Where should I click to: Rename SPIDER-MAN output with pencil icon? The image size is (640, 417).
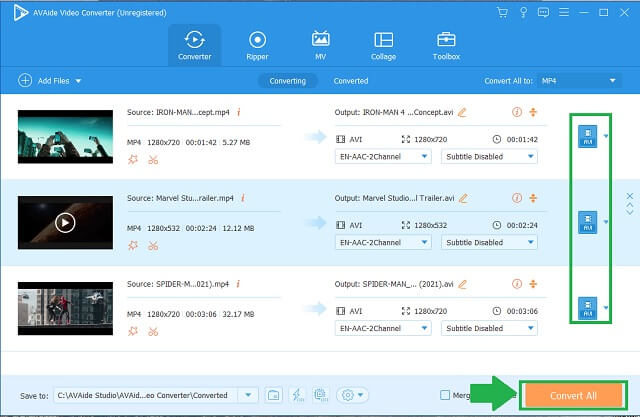click(x=462, y=284)
